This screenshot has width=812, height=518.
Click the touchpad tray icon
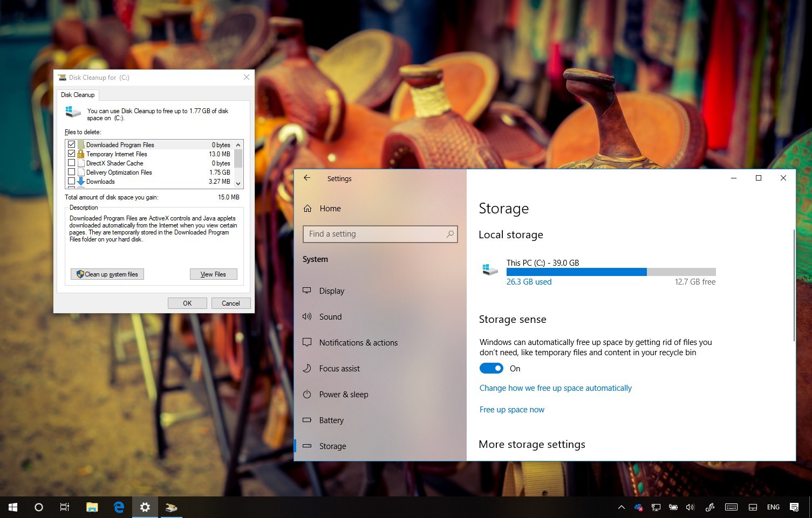[x=753, y=507]
